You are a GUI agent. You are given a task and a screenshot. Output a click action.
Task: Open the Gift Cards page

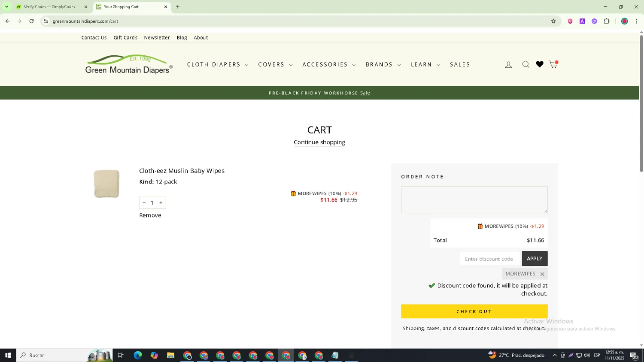125,38
